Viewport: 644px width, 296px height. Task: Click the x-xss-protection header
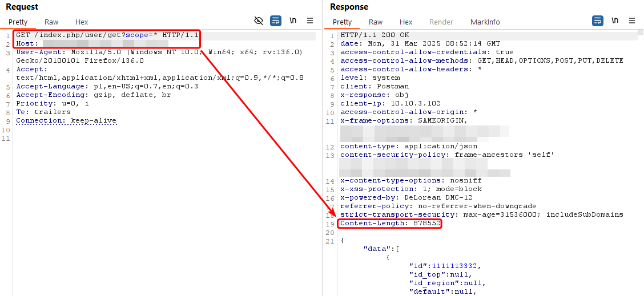point(410,189)
